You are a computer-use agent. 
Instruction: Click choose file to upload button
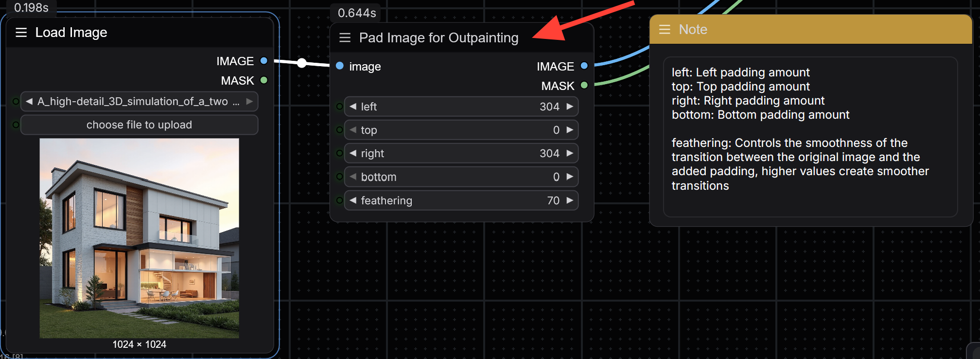(x=139, y=125)
